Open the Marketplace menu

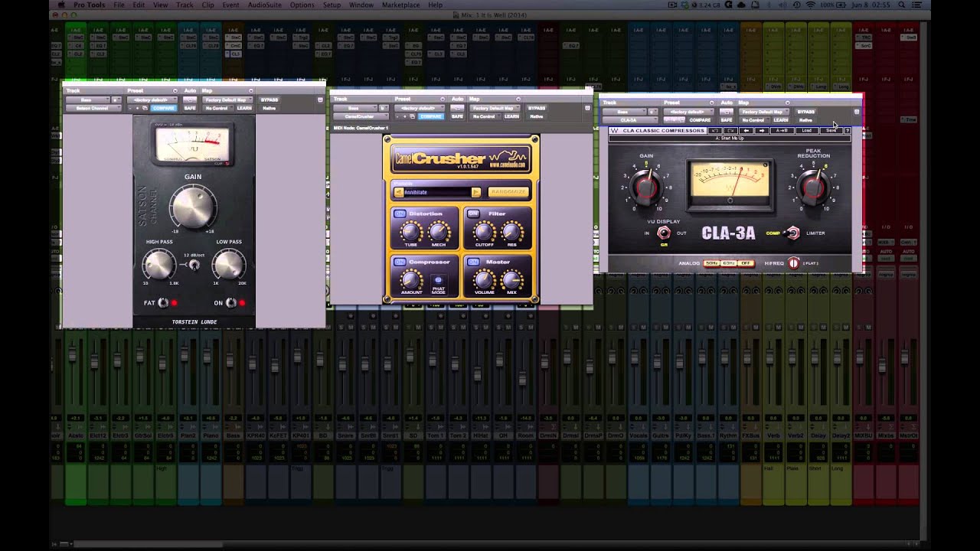[400, 5]
